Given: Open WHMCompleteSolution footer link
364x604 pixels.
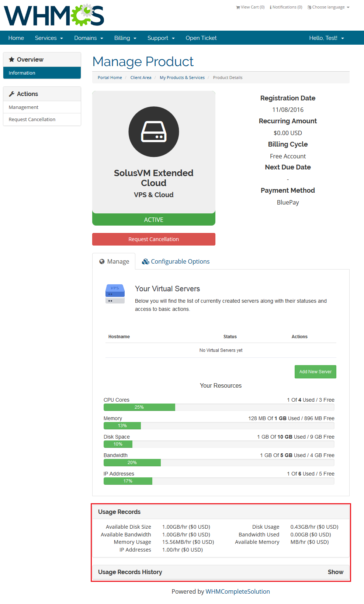Looking at the screenshot, I should [238, 591].
